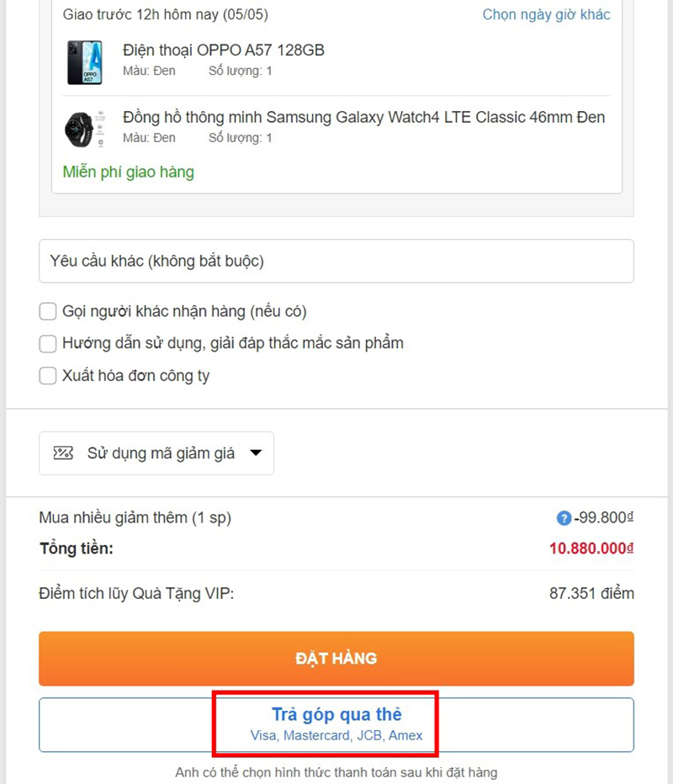Enable 'Hướng dẫn sử dụng, giải đáp thắc mắc sản phẩm'
This screenshot has height=784, width=673.
pyautogui.click(x=48, y=343)
